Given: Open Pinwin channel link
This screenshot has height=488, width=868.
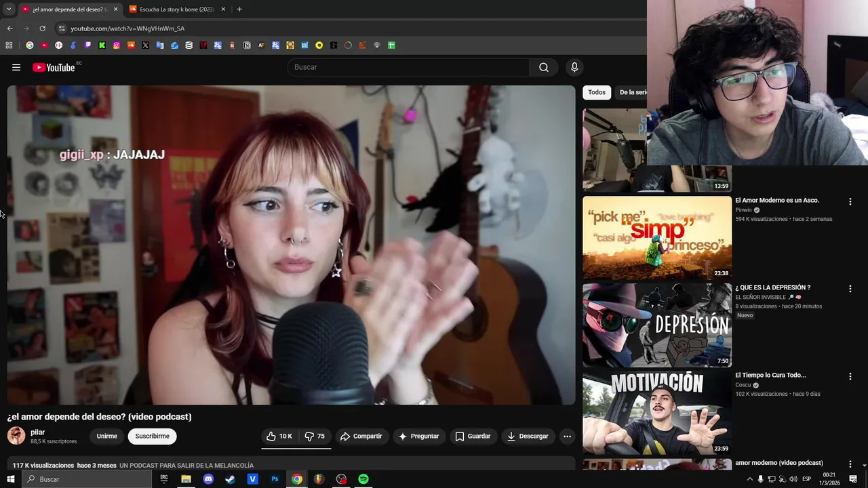Looking at the screenshot, I should coord(743,210).
